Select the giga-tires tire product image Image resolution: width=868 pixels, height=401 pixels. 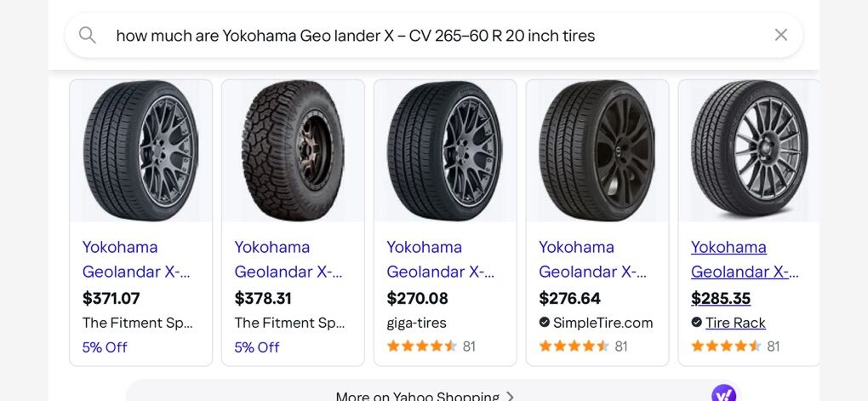tap(445, 151)
